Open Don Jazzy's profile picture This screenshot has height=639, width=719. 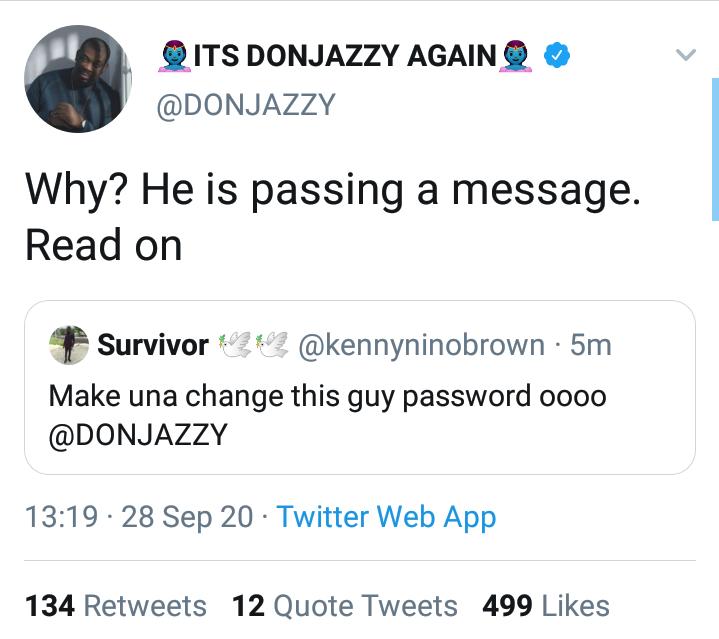click(78, 79)
